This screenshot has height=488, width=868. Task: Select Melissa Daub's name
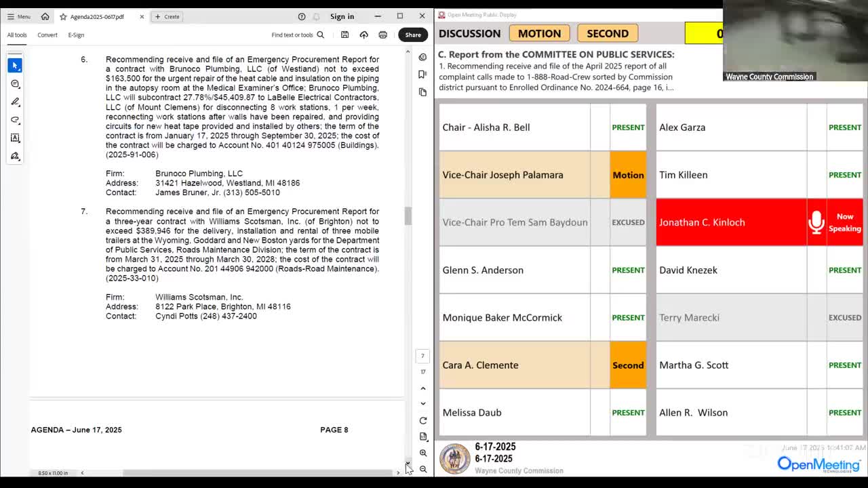click(x=472, y=412)
